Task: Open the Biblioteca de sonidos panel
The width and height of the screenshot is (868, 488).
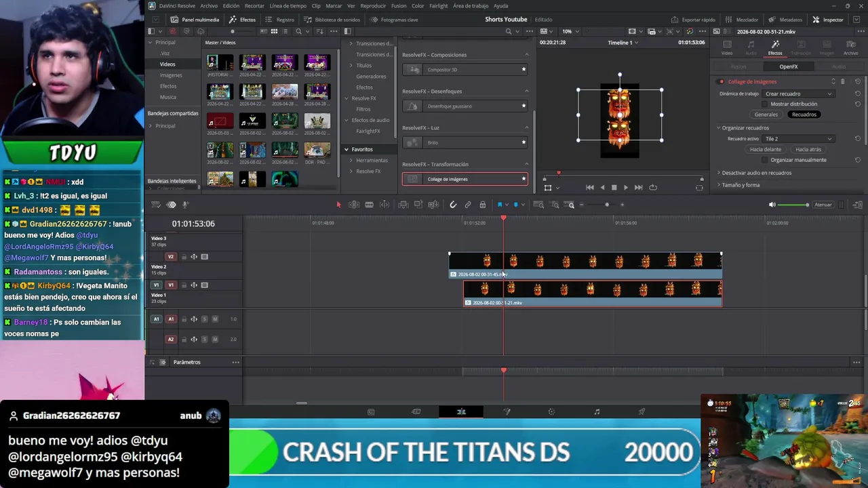Action: [x=332, y=20]
